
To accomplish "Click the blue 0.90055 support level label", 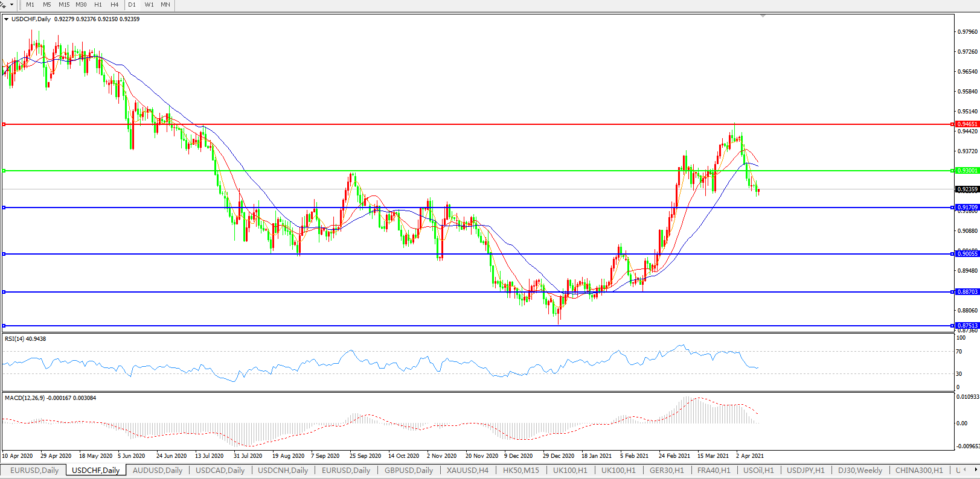I will pyautogui.click(x=967, y=254).
